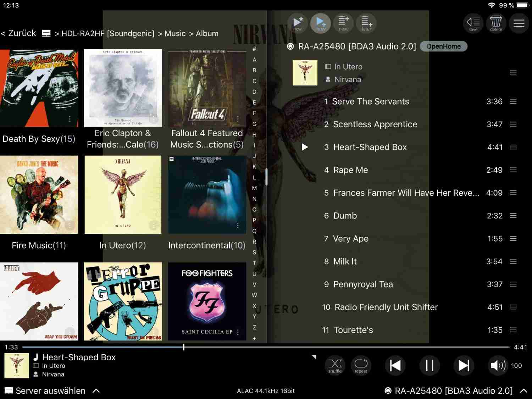This screenshot has height=399, width=532.
Task: Select 'Intercontinental(10)' album title
Action: [207, 245]
